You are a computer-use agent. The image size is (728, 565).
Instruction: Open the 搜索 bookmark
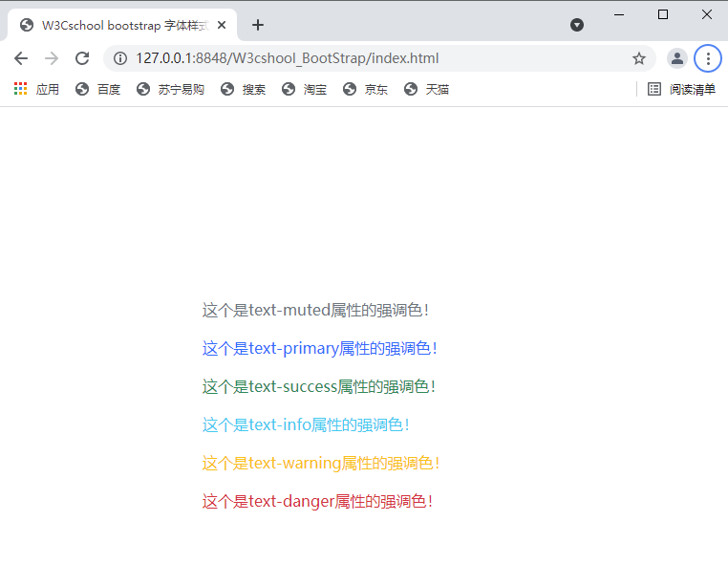click(243, 89)
